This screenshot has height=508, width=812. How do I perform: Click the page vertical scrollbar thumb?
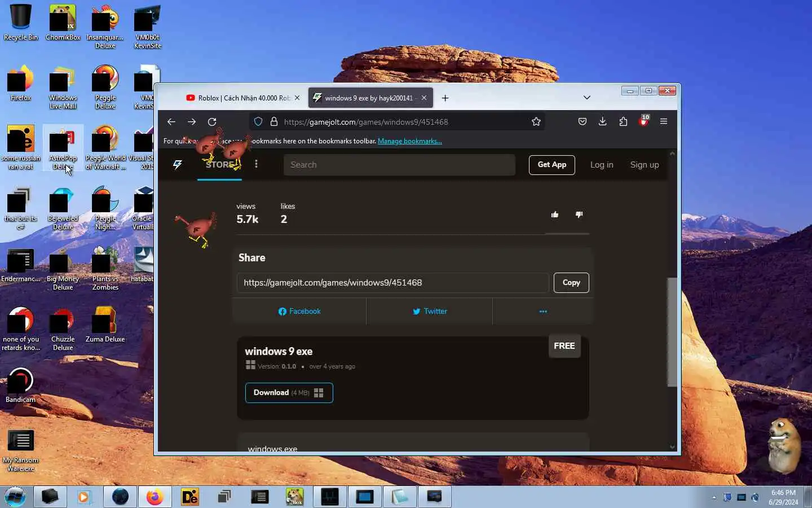point(672,332)
